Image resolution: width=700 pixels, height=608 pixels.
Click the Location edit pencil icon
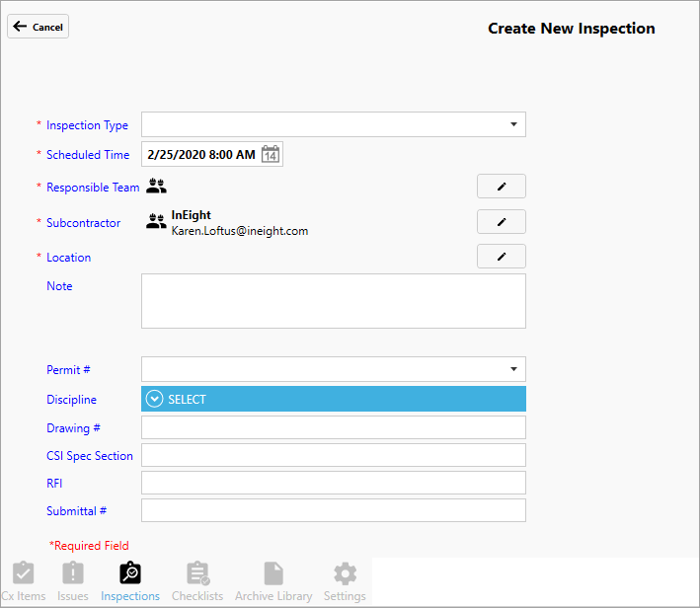tap(501, 257)
